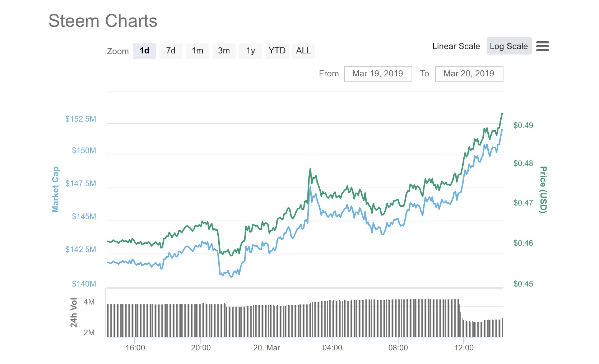Display ALL historical data
Image resolution: width=599 pixels, height=364 pixels.
(x=303, y=51)
